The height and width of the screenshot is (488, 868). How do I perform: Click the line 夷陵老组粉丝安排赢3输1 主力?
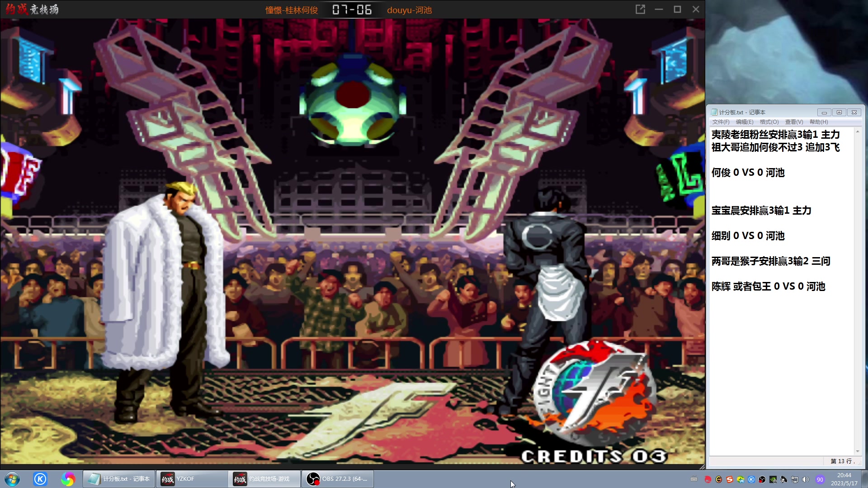tap(776, 135)
